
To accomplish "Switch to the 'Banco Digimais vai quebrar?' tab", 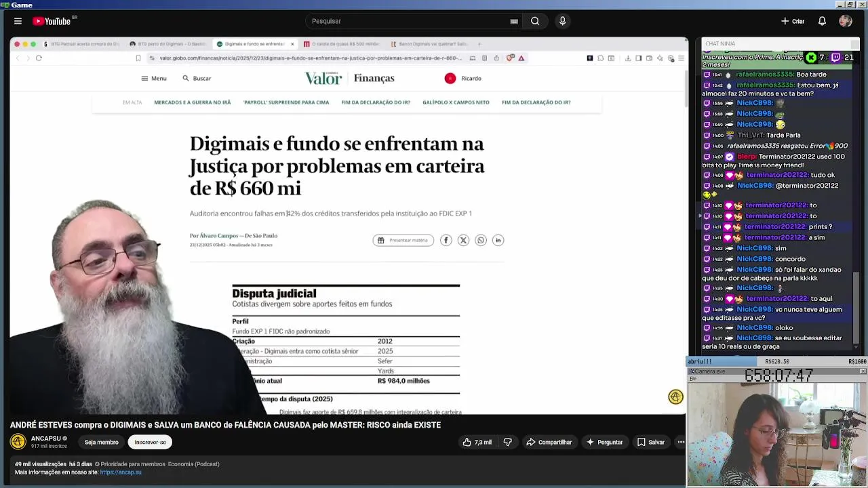I will coord(429,44).
